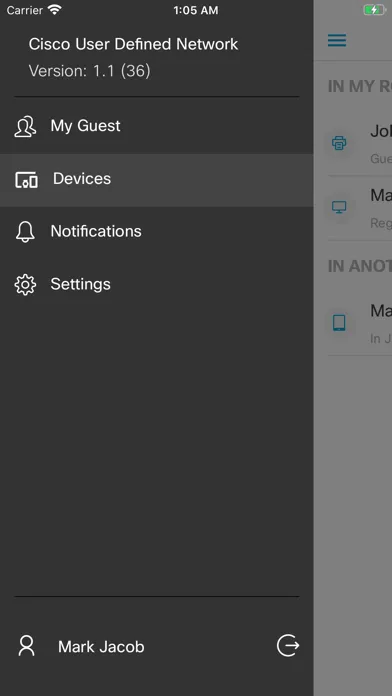This screenshot has width=392, height=696.
Task: Click the Carrier label in status bar
Action: (x=24, y=10)
